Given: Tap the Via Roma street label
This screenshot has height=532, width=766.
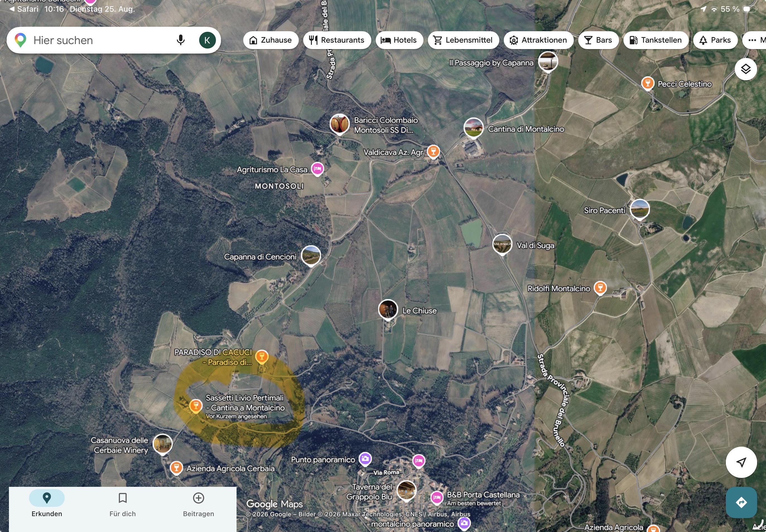Looking at the screenshot, I should pos(386,473).
